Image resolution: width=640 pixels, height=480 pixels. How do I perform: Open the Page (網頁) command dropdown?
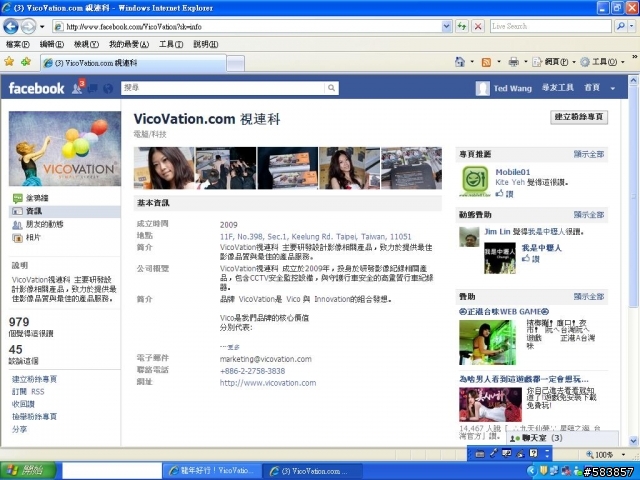[x=554, y=62]
